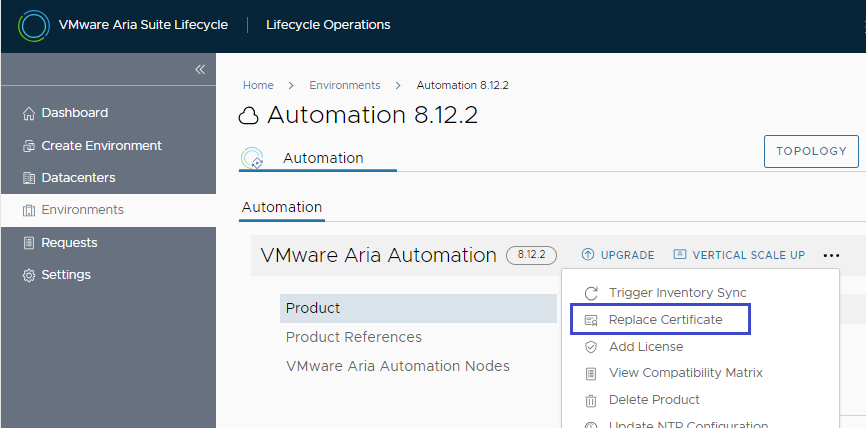Image resolution: width=866 pixels, height=428 pixels.
Task: Click the cloud icon beside the Automation 8.12.2 title
Action: pos(249,117)
